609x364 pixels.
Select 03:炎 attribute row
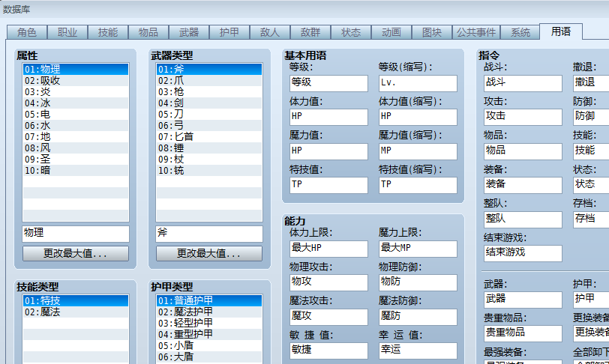[x=76, y=92]
